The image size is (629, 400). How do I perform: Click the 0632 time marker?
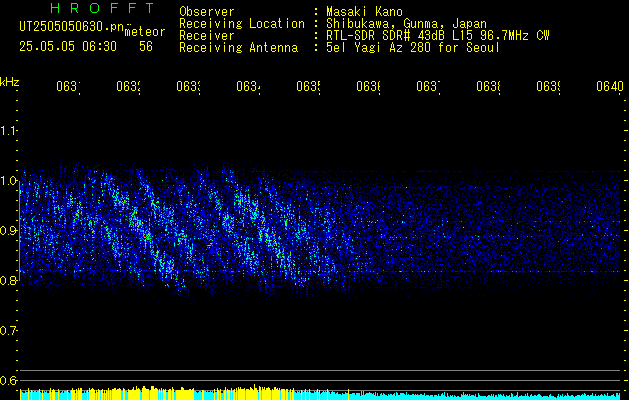pos(128,87)
